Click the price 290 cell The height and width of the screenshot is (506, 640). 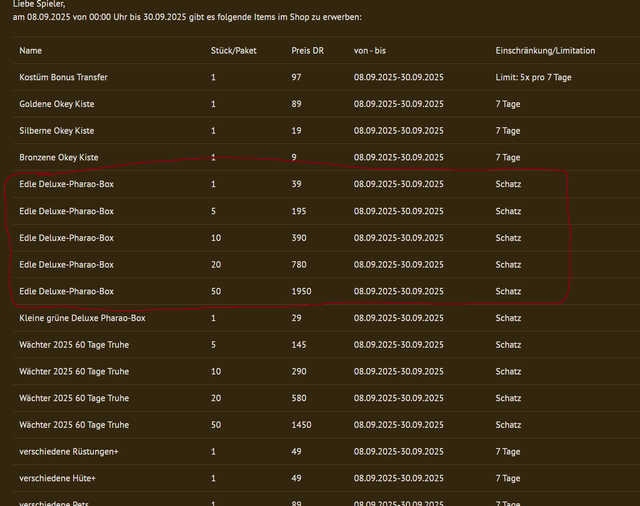point(299,371)
